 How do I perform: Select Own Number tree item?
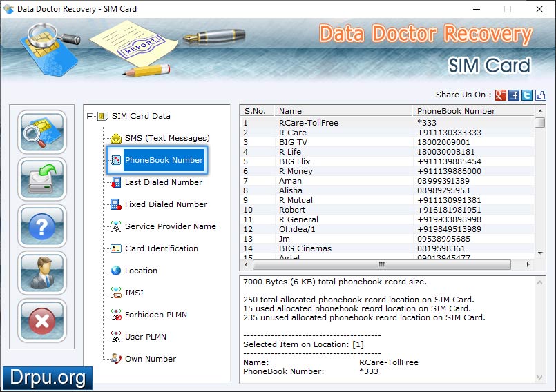[151, 359]
